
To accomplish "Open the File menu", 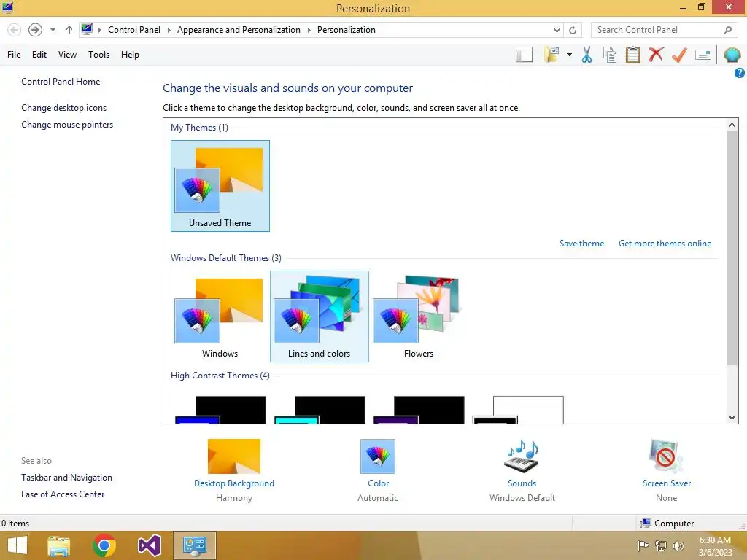I will [x=14, y=55].
